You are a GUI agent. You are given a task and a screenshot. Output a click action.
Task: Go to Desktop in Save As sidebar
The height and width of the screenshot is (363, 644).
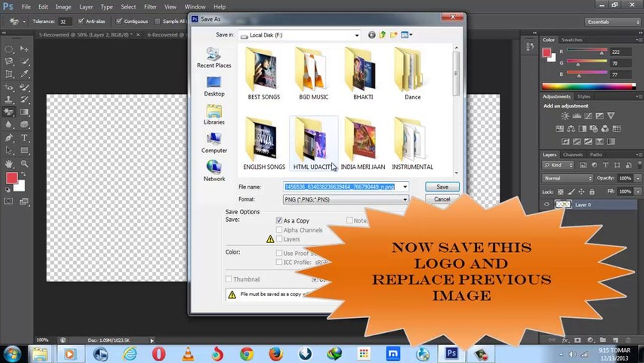pyautogui.click(x=214, y=87)
